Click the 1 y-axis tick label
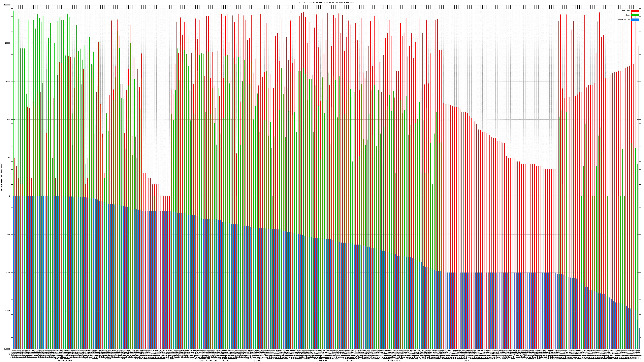Screen dimensions: 644x362 9,196
